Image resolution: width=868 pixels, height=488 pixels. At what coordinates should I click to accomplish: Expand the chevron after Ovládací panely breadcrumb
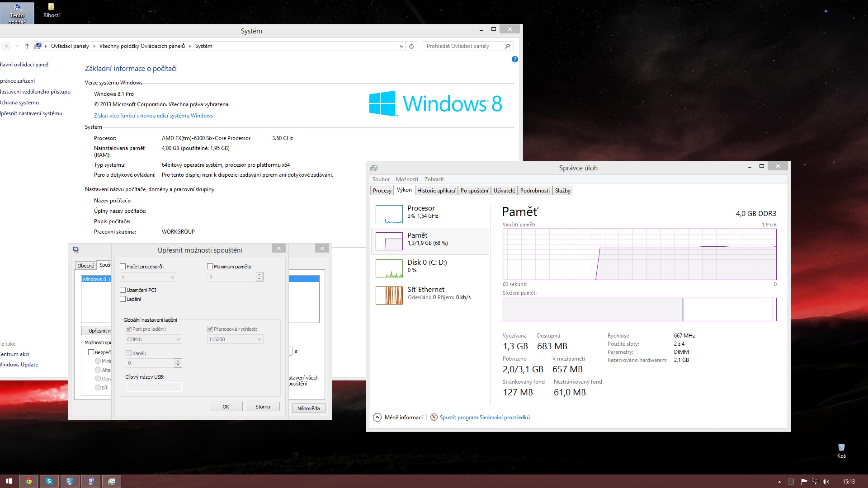pyautogui.click(x=94, y=46)
